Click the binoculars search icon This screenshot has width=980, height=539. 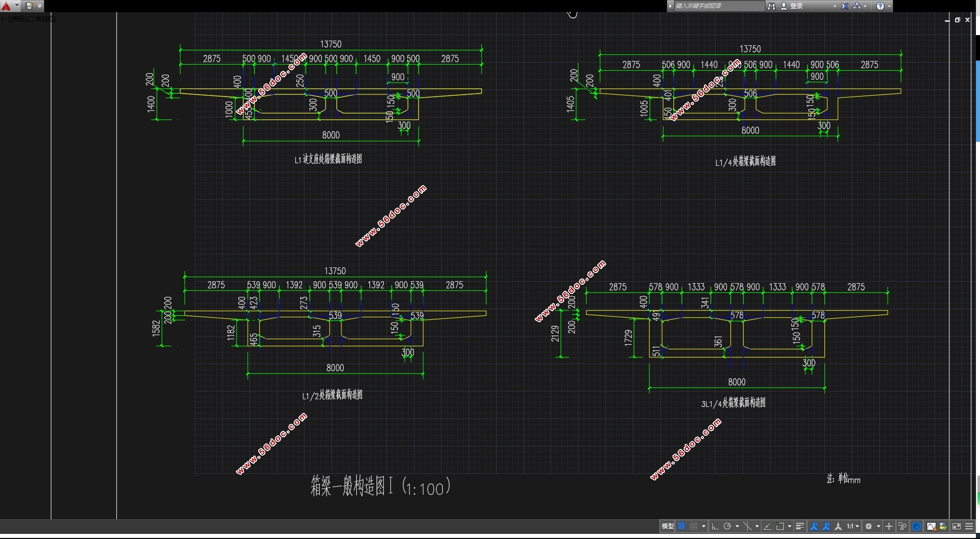click(772, 6)
